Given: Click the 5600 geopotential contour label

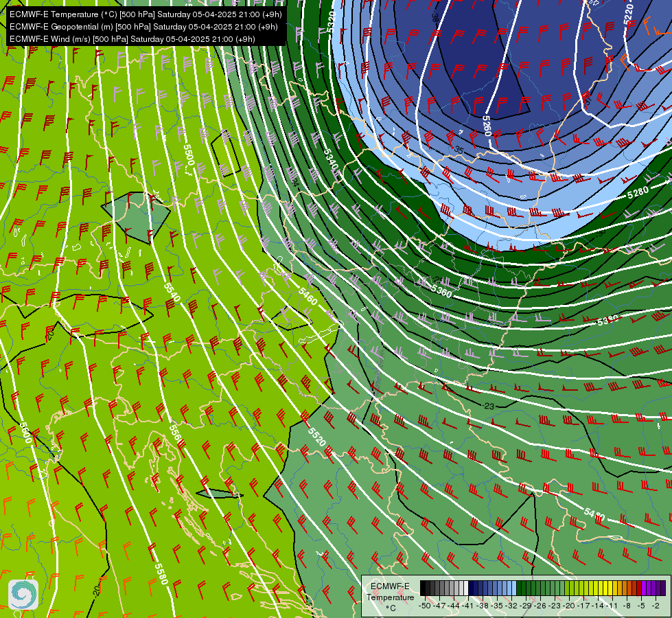Looking at the screenshot, I should [x=25, y=433].
